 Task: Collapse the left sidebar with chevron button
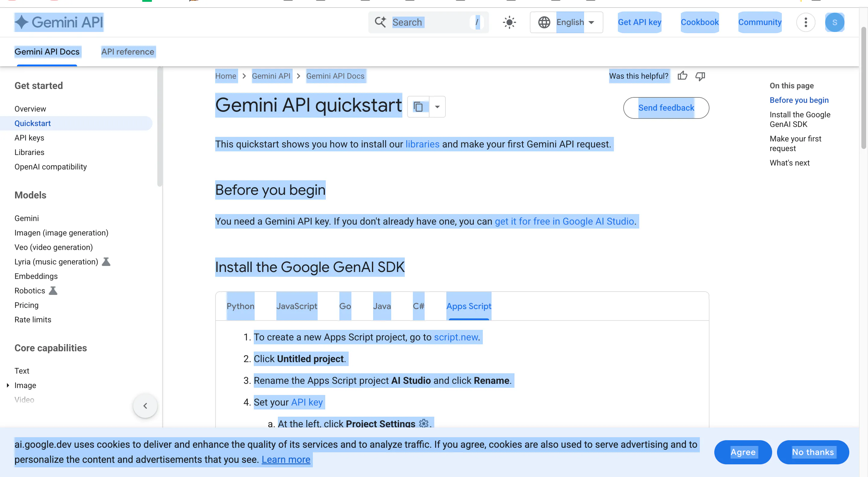pyautogui.click(x=145, y=406)
